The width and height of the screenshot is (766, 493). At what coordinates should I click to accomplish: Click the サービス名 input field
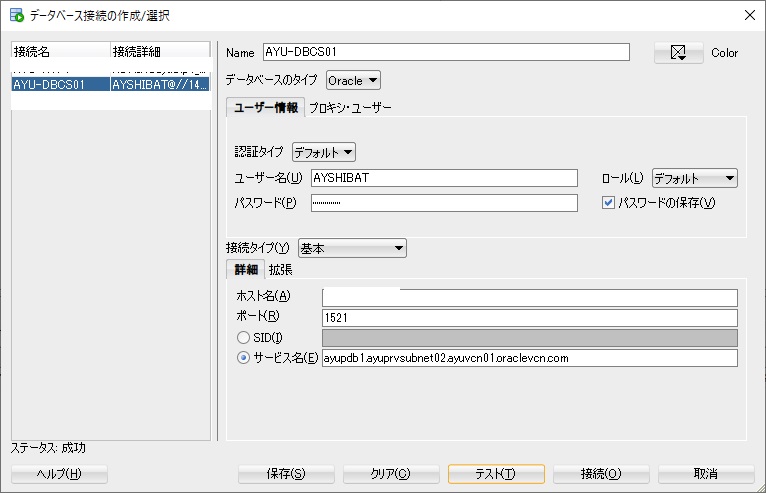[530, 358]
